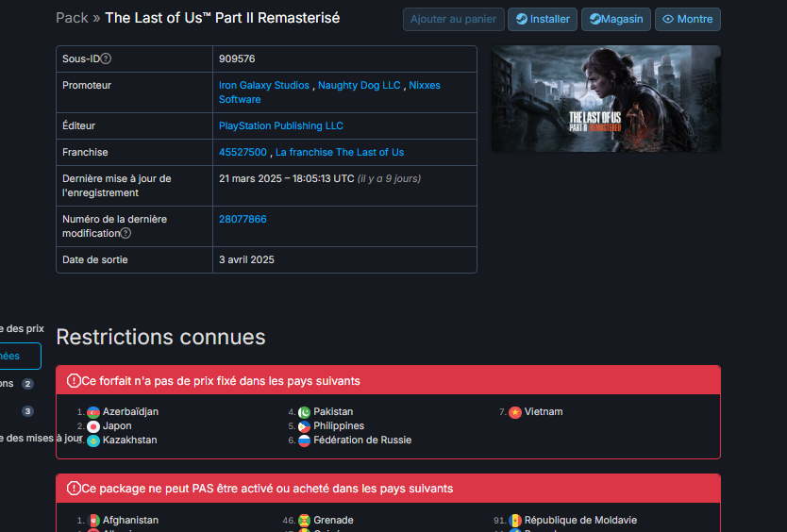
Task: Open the sidebar tab with badge 2
Action: pyautogui.click(x=17, y=384)
